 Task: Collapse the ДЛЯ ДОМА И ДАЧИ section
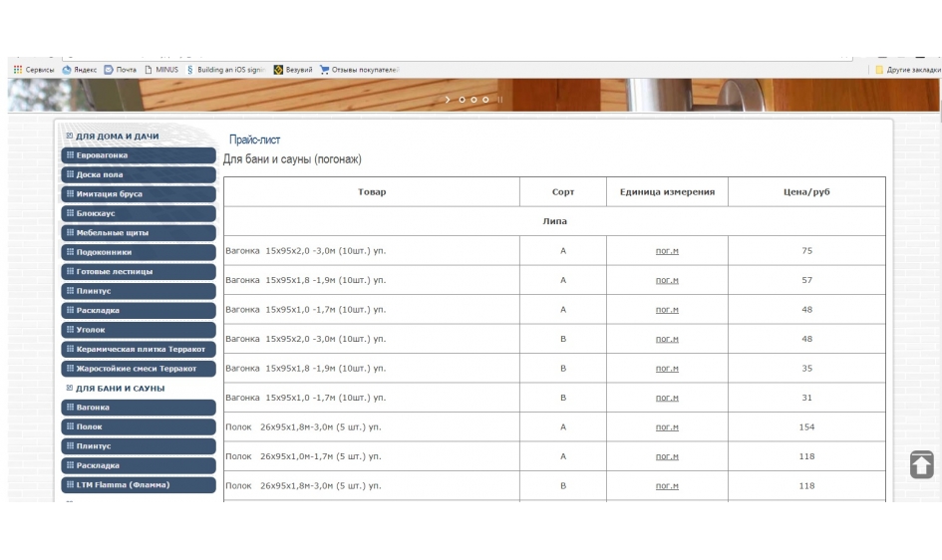70,136
